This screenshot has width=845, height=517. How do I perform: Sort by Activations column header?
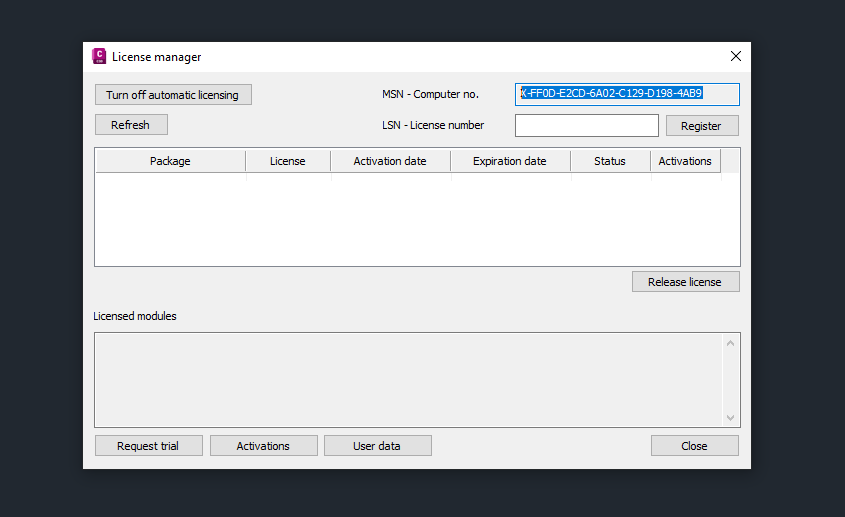coord(685,161)
